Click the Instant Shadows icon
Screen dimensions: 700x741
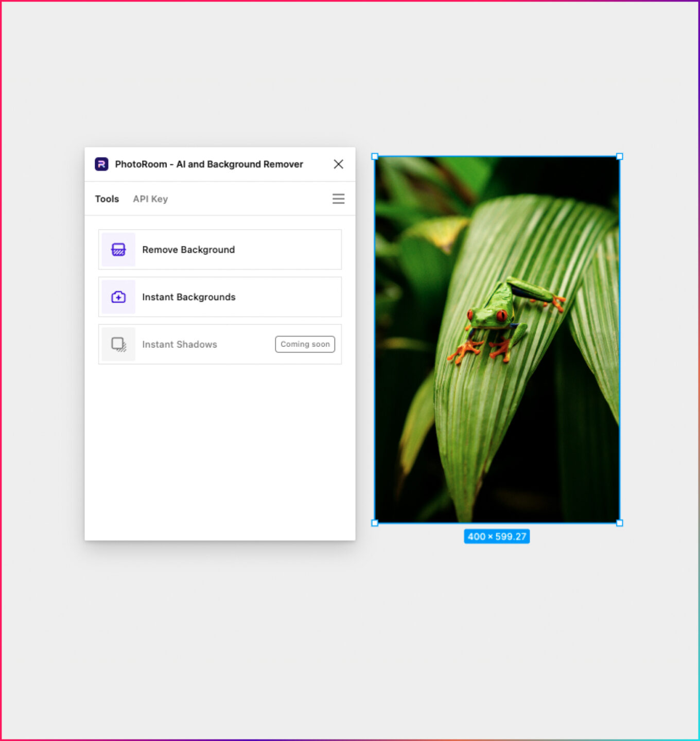click(x=118, y=344)
